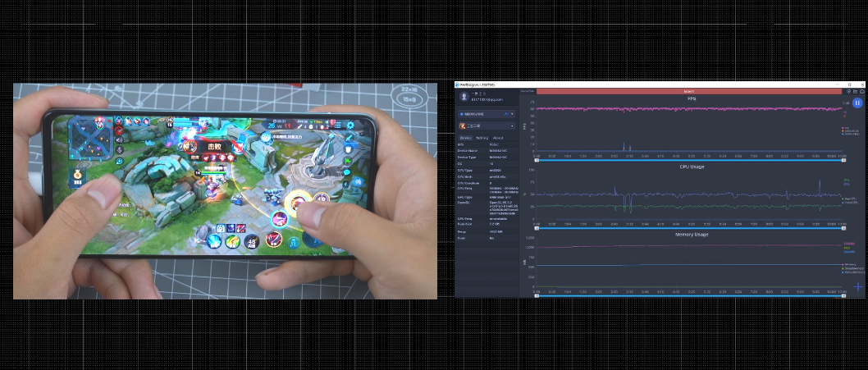Toggle the Memory legend entry
The image size is (868, 370).
click(850, 265)
